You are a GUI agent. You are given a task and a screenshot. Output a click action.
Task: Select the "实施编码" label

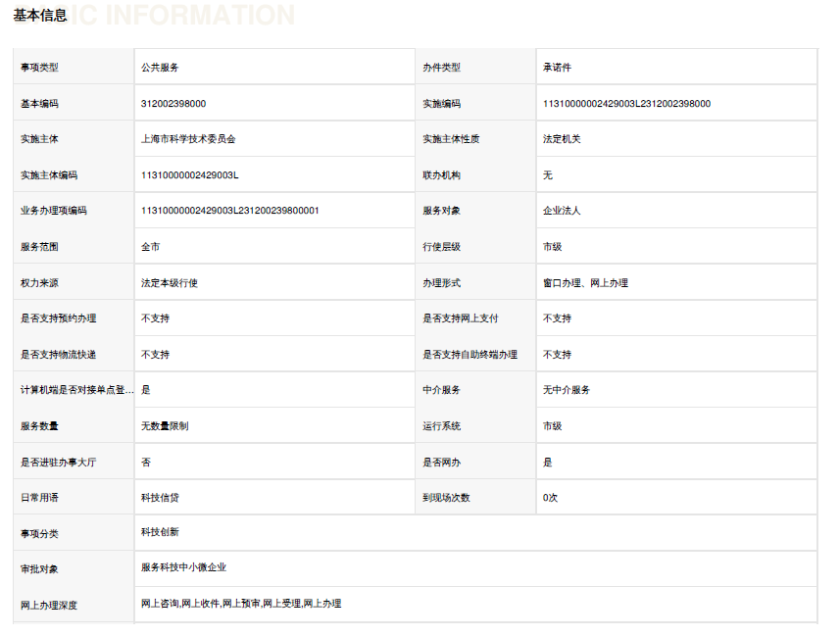point(441,104)
